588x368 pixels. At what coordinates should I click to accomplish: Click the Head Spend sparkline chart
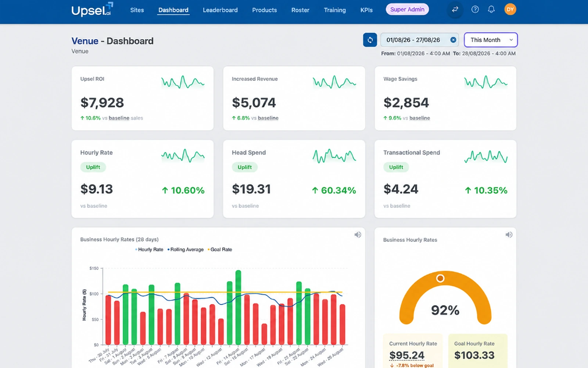[x=334, y=156]
